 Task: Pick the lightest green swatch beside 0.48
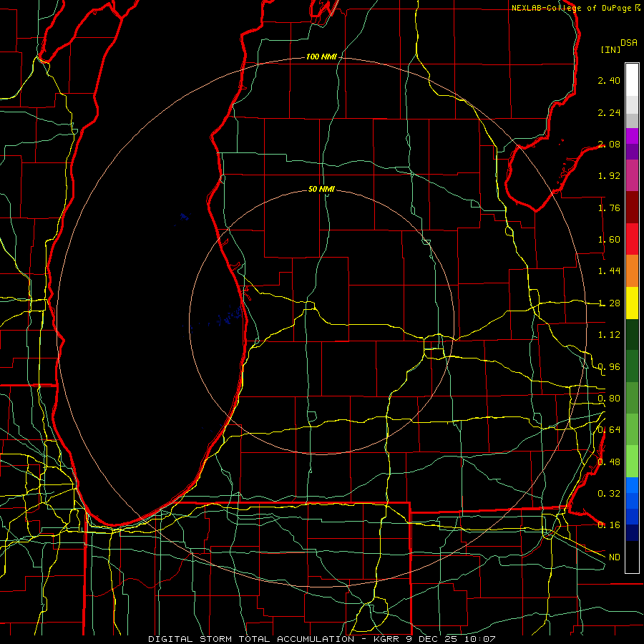[x=632, y=462]
